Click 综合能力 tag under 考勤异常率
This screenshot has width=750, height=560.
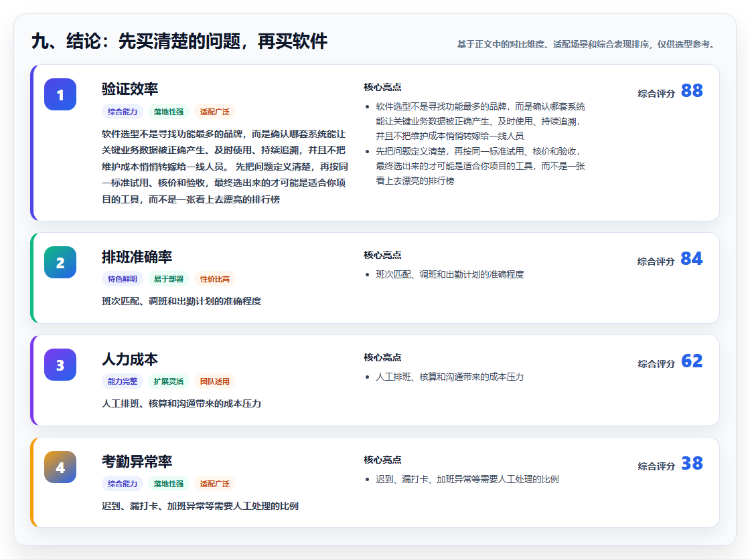pos(123,484)
